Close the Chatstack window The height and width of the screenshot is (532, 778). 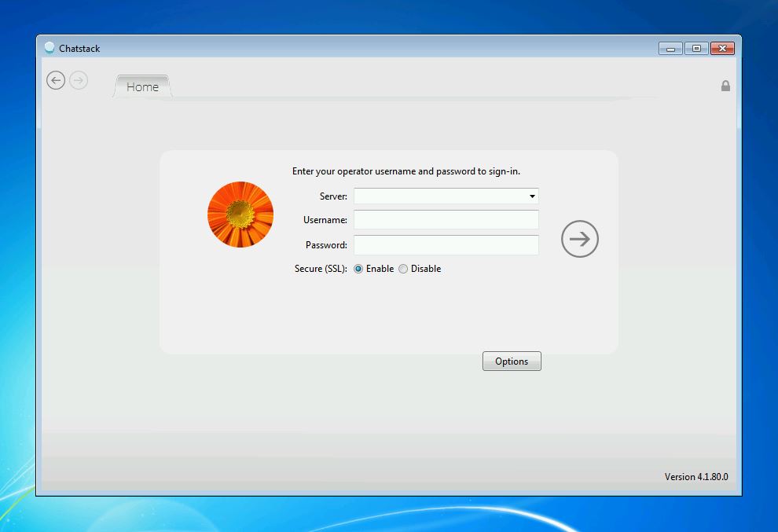(722, 48)
